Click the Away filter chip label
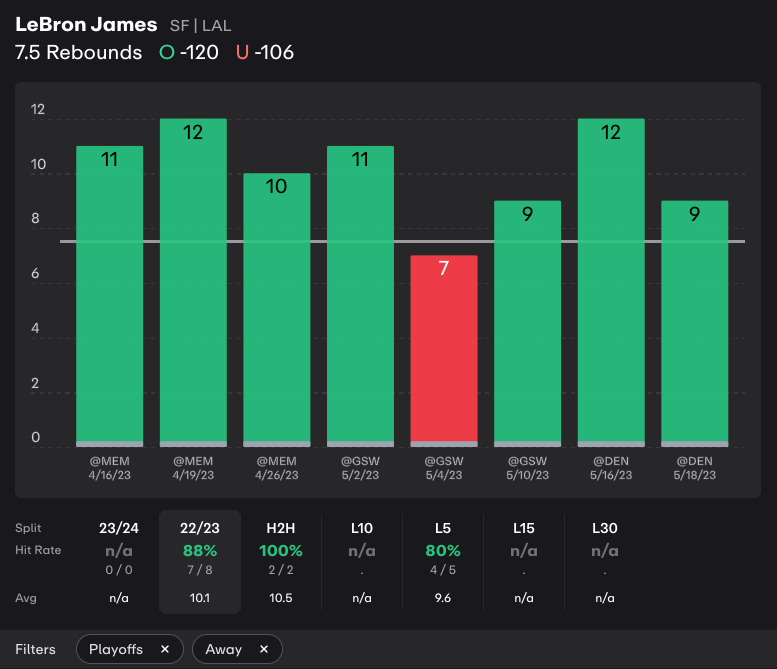777x669 pixels. click(223, 649)
